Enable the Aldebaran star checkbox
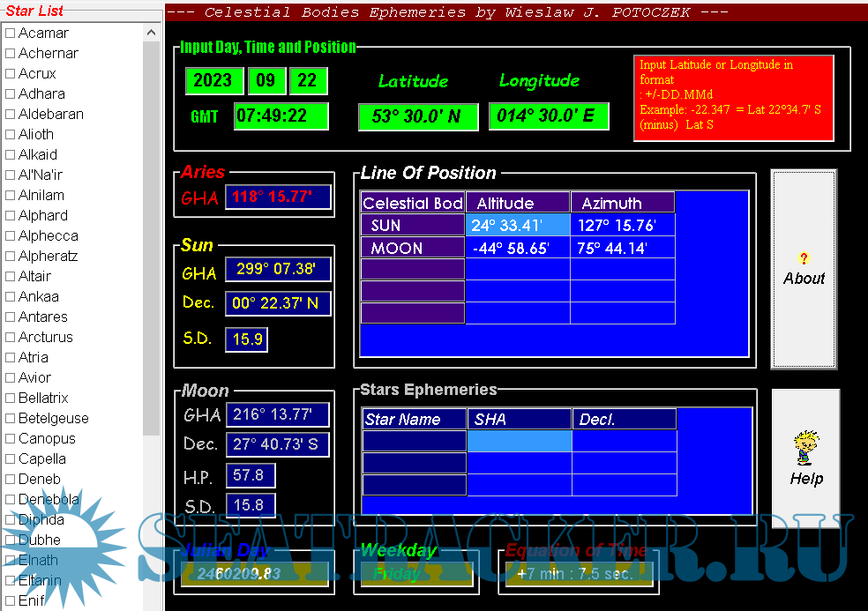This screenshot has height=611, width=868. (x=11, y=114)
